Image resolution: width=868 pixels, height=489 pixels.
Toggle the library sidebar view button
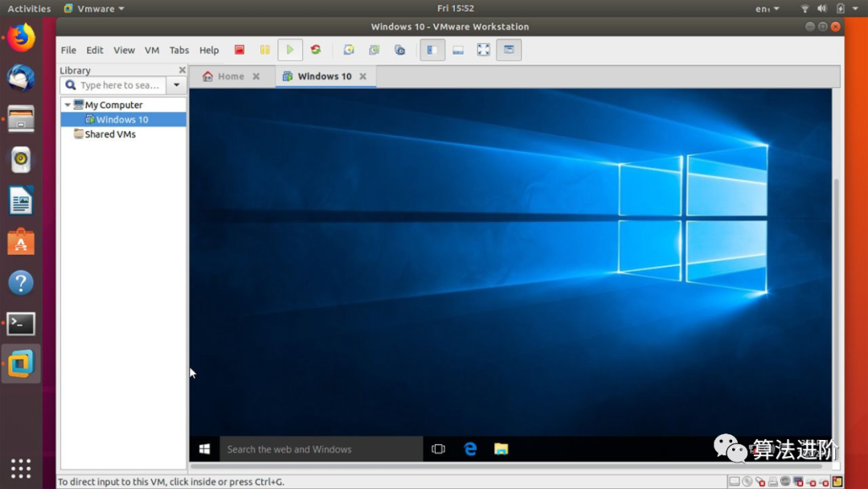coord(432,50)
